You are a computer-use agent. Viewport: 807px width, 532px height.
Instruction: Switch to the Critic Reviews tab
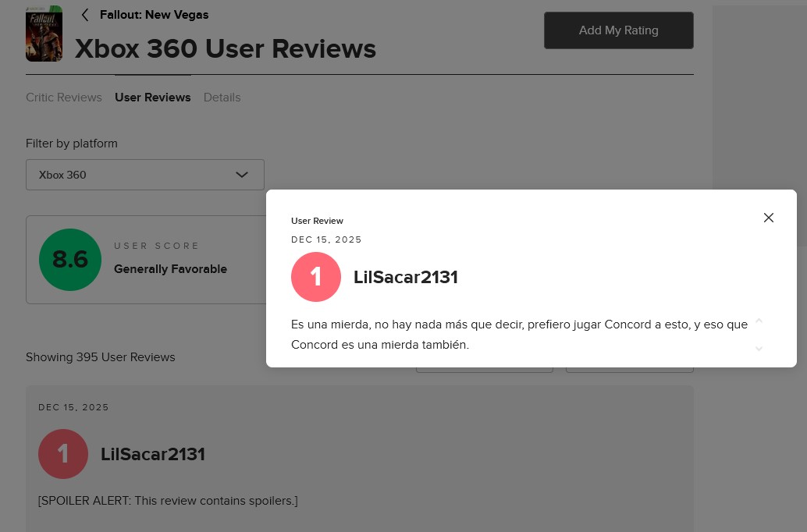[64, 98]
